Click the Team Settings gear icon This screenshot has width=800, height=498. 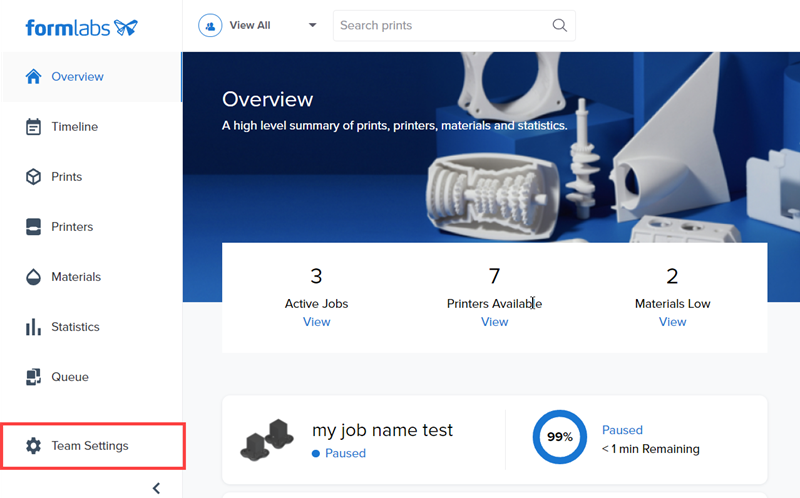[x=33, y=445]
